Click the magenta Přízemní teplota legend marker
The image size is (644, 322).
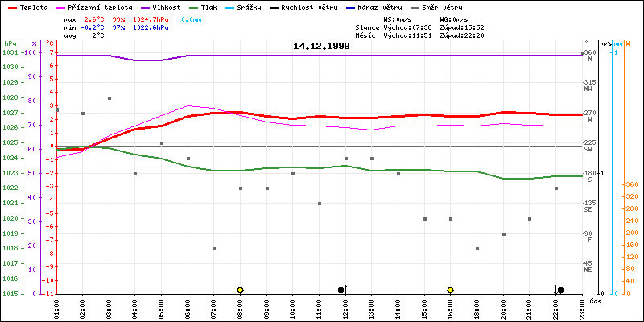click(60, 6)
